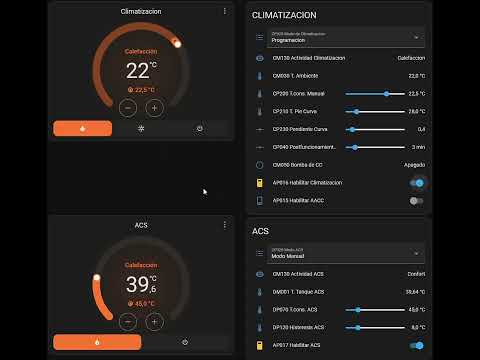Open the Climatizacion card three-dot menu
The width and height of the screenshot is (480, 360).
(225, 11)
